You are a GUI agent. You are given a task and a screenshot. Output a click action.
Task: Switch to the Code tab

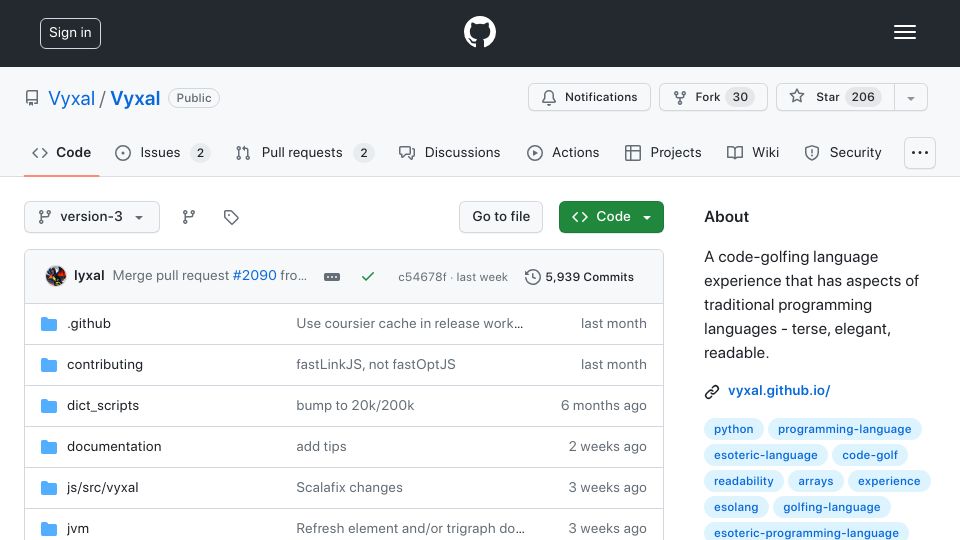tap(61, 152)
